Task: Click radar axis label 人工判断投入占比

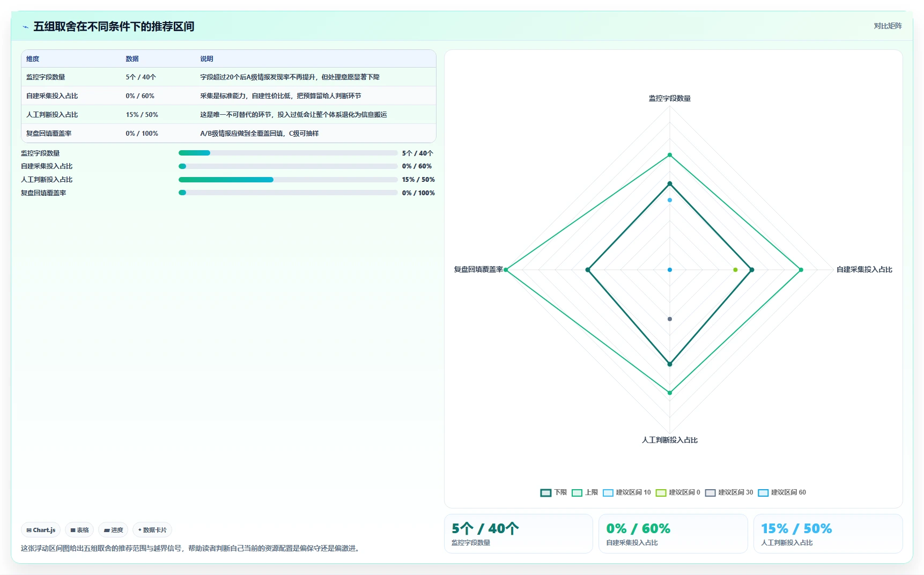Action: pos(670,440)
